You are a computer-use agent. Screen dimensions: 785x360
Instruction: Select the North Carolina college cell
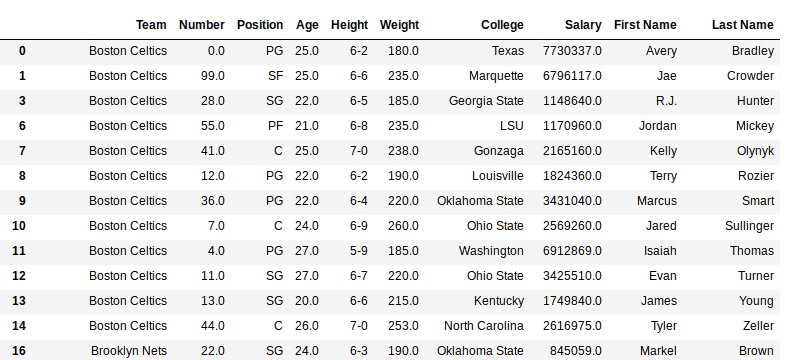click(484, 326)
